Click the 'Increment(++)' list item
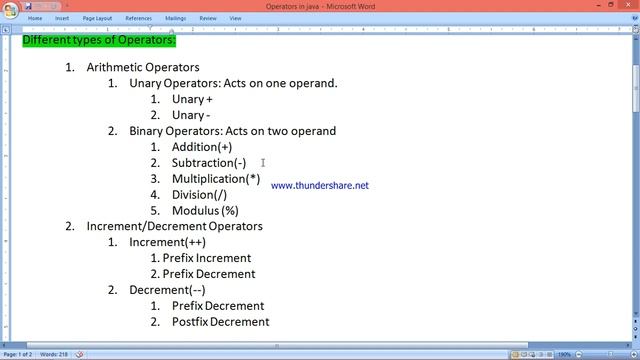The image size is (640, 360). 167,242
